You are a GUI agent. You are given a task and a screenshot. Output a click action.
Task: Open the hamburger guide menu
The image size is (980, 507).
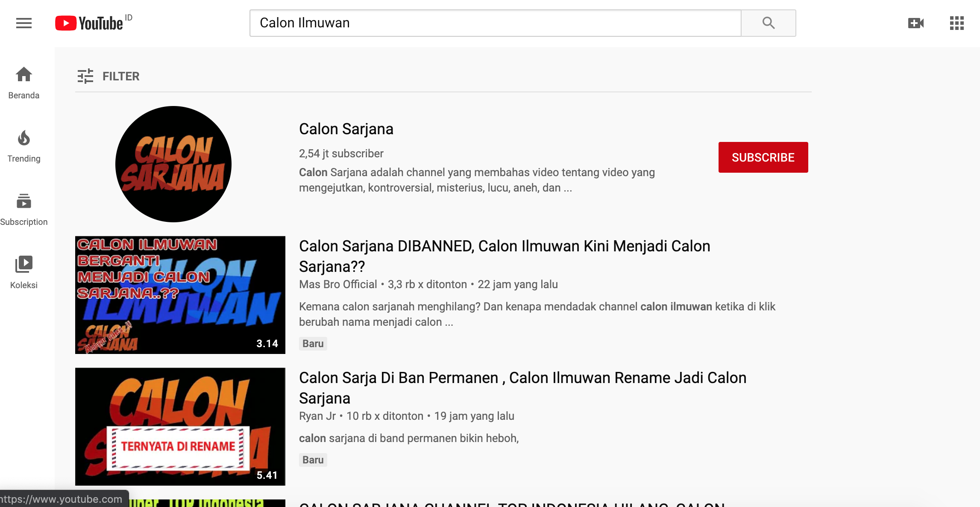(24, 23)
